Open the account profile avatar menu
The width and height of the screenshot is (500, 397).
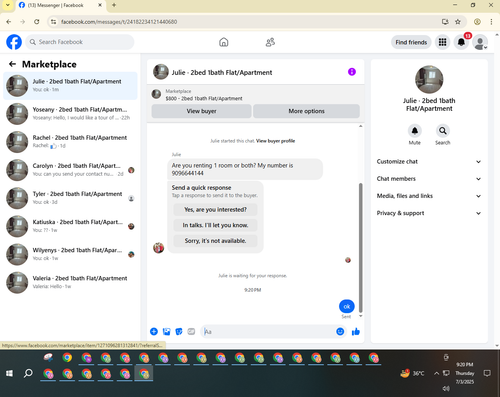[480, 42]
